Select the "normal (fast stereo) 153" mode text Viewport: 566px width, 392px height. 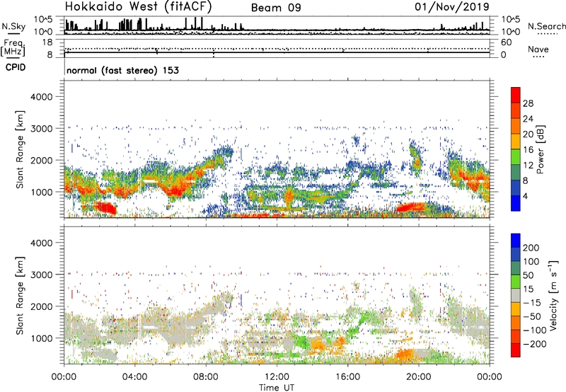pyautogui.click(x=122, y=70)
